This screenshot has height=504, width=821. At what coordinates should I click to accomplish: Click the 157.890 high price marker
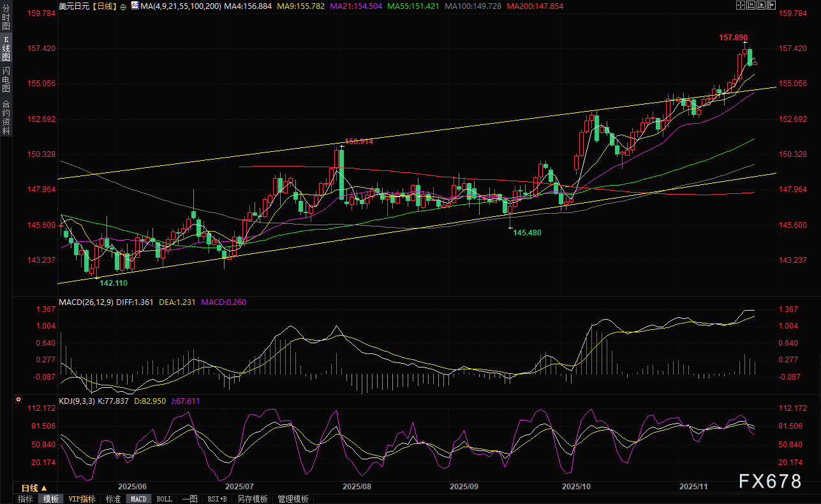click(x=735, y=38)
